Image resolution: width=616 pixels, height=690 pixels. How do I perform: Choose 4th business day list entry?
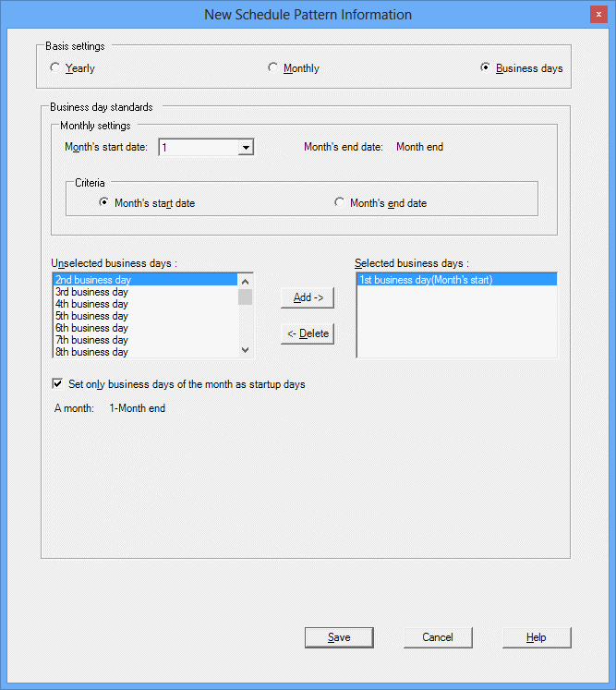[x=91, y=304]
